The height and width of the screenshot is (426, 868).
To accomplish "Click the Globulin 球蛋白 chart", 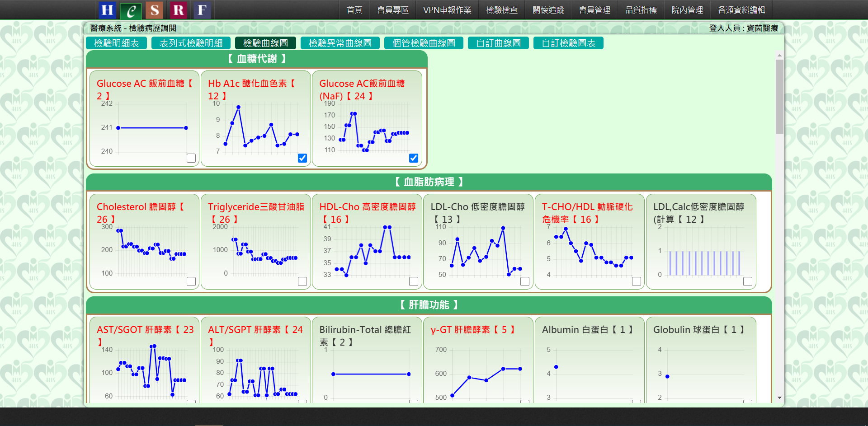I will [x=701, y=375].
